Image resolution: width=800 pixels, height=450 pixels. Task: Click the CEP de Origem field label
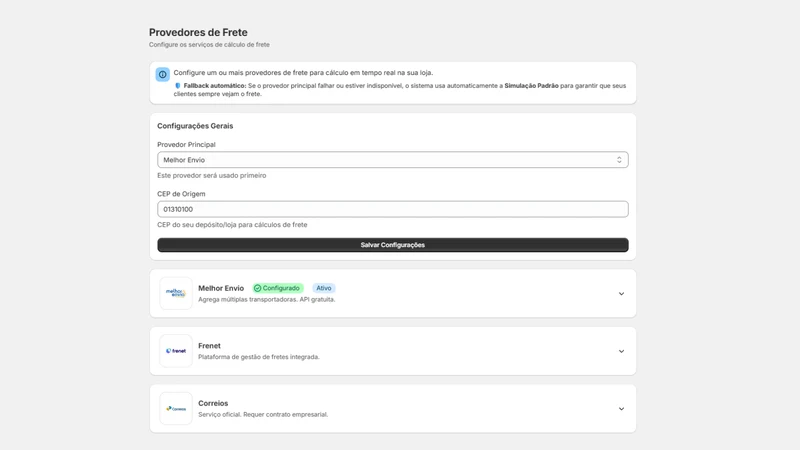tap(181, 194)
